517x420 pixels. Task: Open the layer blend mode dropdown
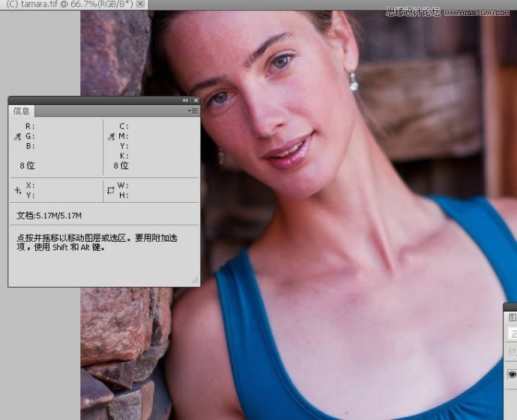pyautogui.click(x=513, y=334)
